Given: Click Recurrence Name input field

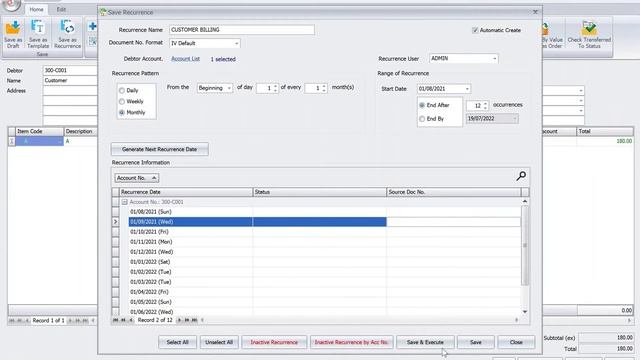Looking at the screenshot, I should click(242, 30).
